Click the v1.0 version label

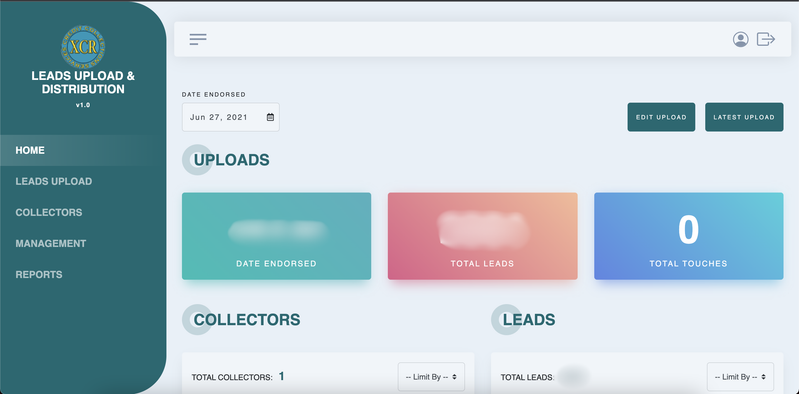click(83, 105)
